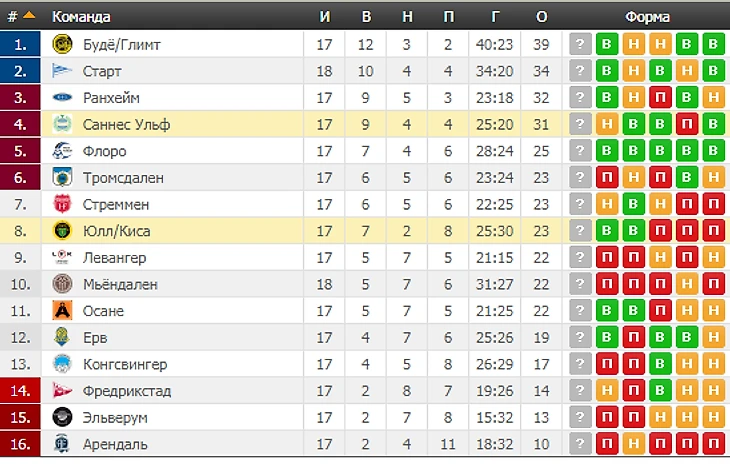
Task: Click first red П badge for Арендаль
Action: pyautogui.click(x=607, y=444)
